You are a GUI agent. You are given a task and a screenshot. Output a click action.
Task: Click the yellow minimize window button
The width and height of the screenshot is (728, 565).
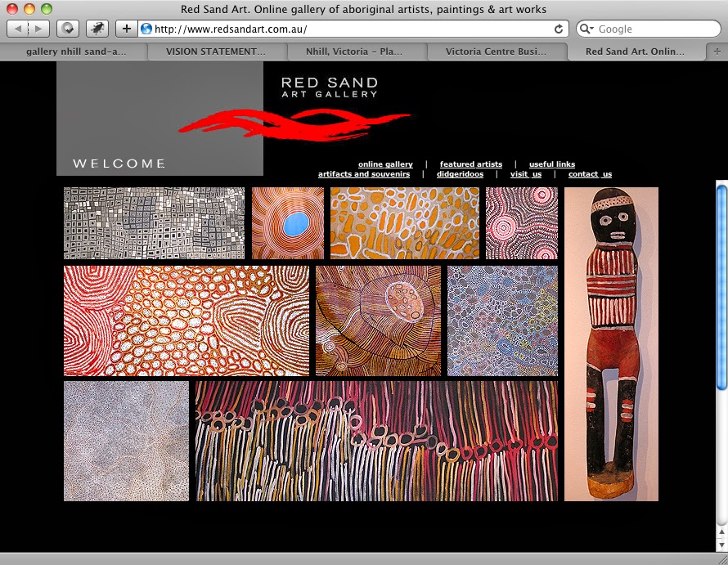pyautogui.click(x=29, y=9)
